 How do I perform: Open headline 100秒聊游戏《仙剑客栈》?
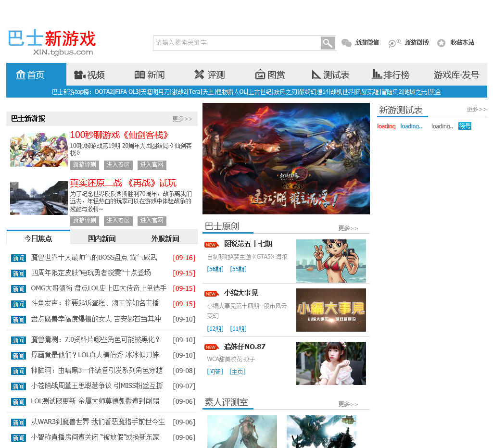[x=119, y=135]
